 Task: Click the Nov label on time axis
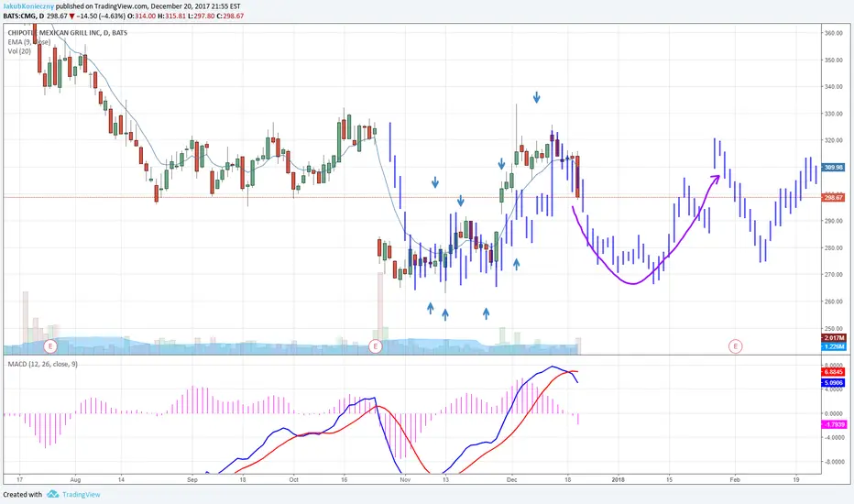405,480
